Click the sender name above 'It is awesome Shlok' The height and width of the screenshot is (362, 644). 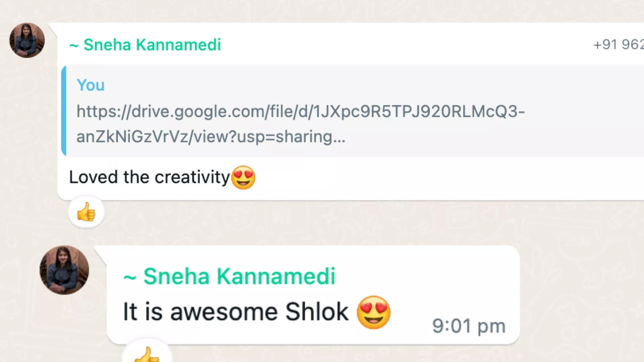(239, 277)
